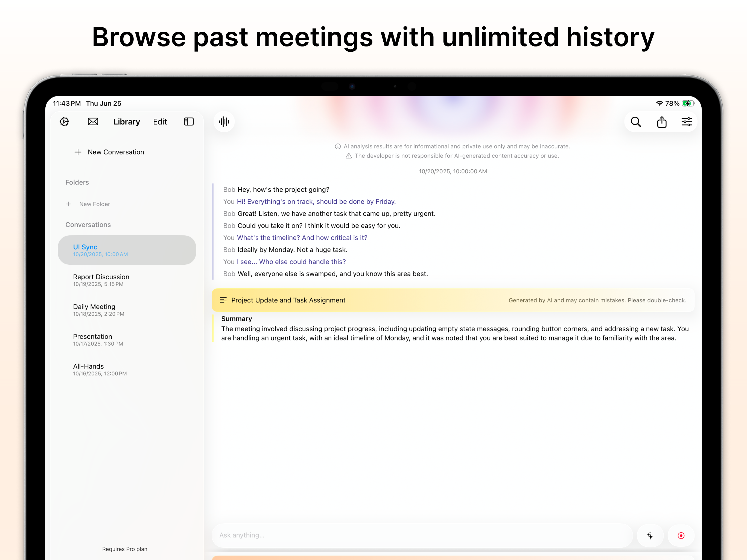Tap the warning triangle icon by developer notice
Image resolution: width=747 pixels, height=560 pixels.
(349, 156)
